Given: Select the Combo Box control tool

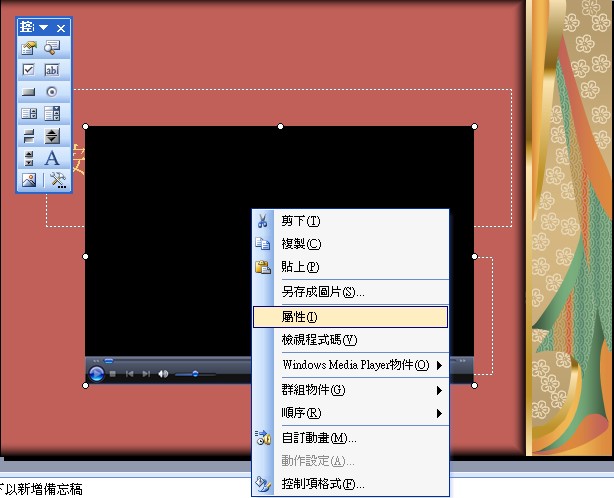Looking at the screenshot, I should pos(52,113).
